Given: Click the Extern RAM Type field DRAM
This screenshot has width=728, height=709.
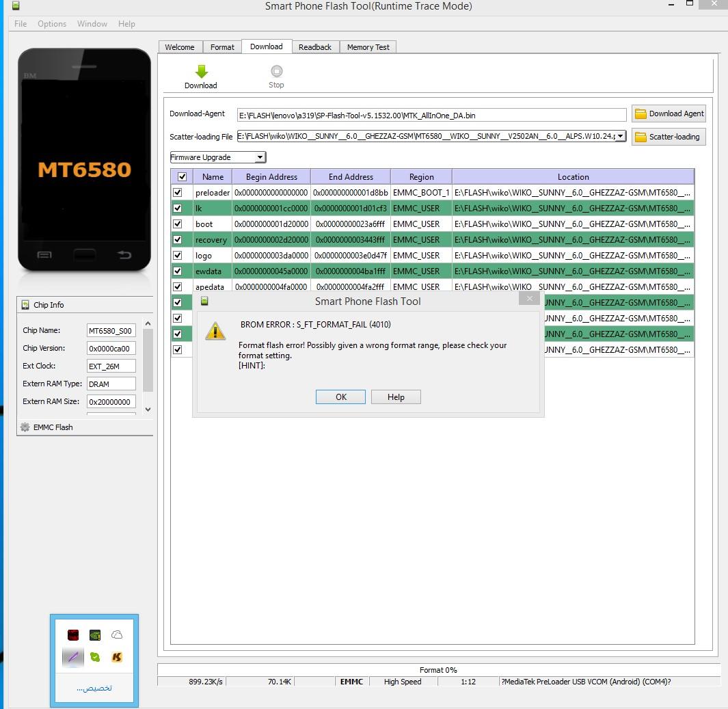Looking at the screenshot, I should tap(111, 384).
